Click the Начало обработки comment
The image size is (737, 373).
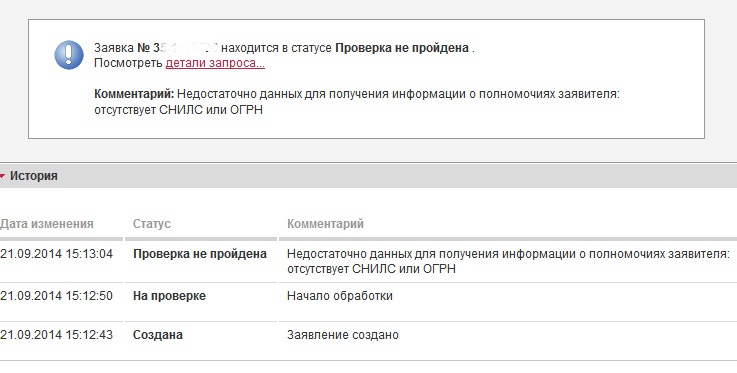click(x=340, y=296)
